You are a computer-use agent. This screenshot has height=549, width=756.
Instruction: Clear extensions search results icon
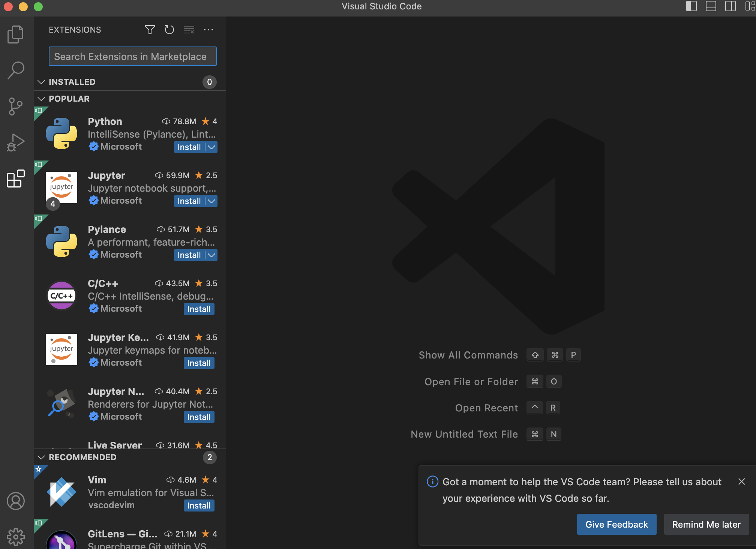point(189,30)
